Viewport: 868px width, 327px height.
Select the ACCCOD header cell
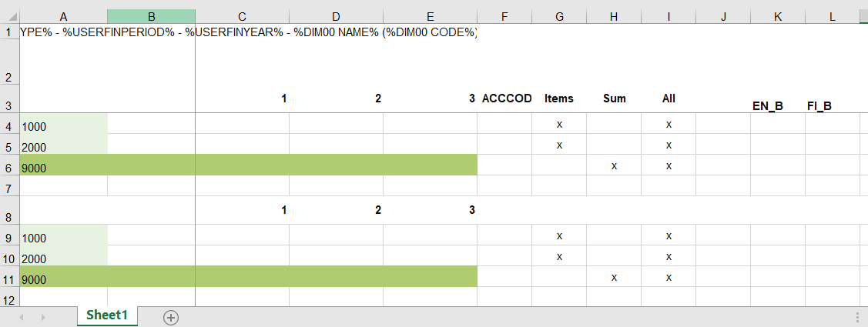coord(504,98)
